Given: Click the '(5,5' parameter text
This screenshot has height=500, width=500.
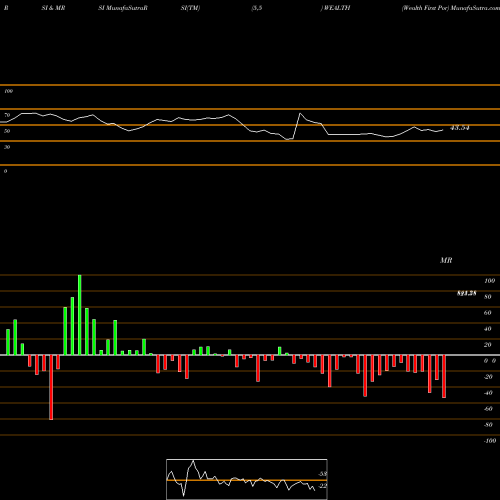Looking at the screenshot, I should [x=257, y=8].
